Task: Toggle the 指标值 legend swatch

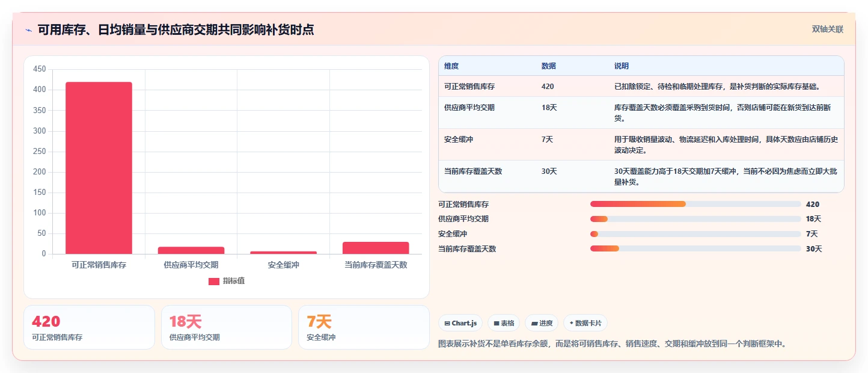Action: pos(214,281)
